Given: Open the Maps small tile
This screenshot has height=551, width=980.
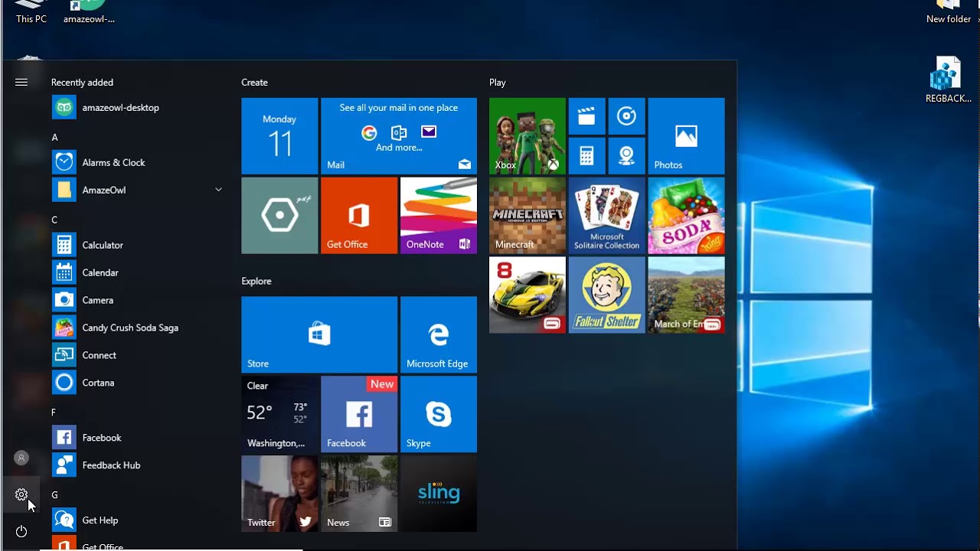Looking at the screenshot, I should coord(626,156).
